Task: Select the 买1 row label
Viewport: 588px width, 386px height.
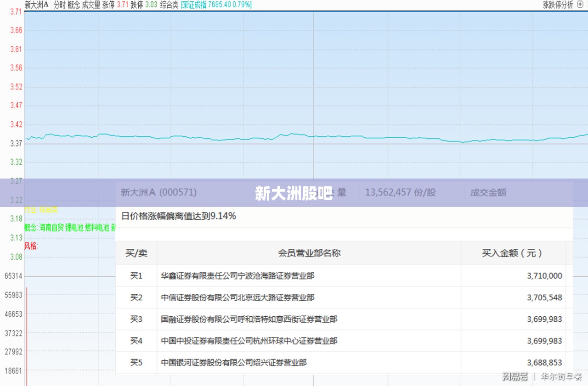Action: click(x=136, y=276)
